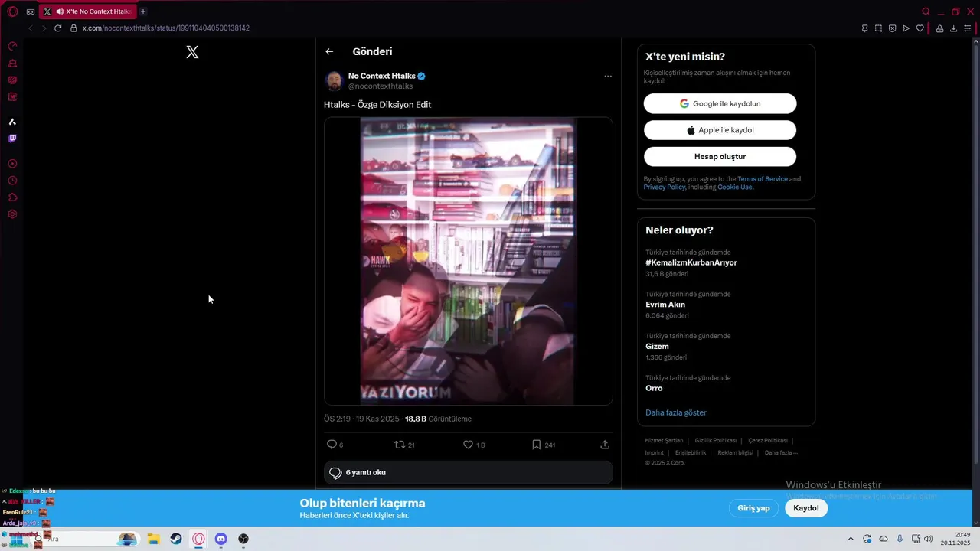This screenshot has height=551, width=980.
Task: Click Kaydol in the bottom banner
Action: click(806, 508)
